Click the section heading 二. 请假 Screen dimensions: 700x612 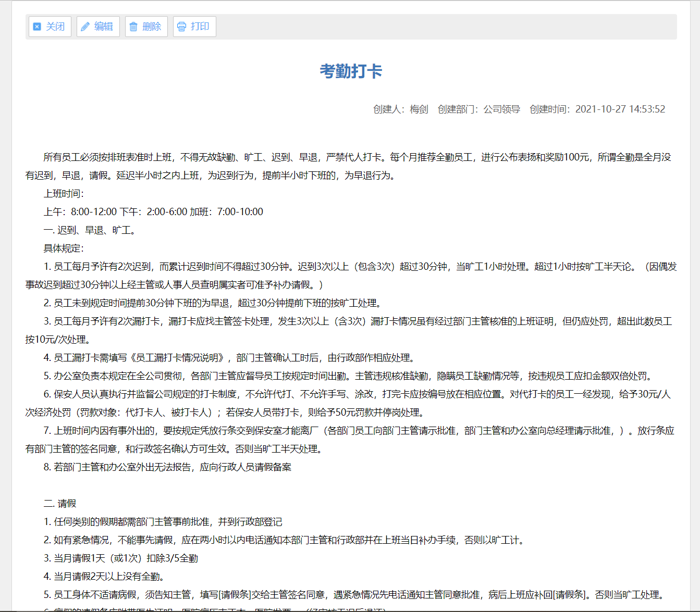pos(60,504)
